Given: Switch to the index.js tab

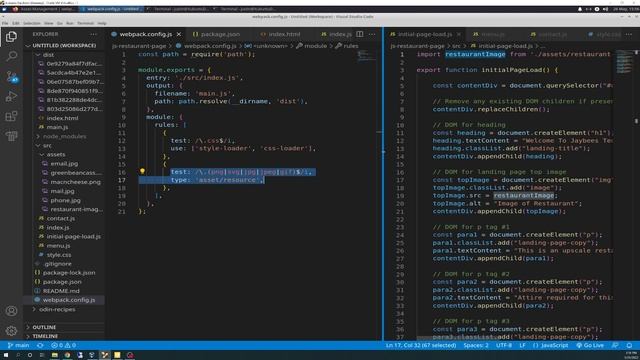Looking at the screenshot, I should pos(340,34).
